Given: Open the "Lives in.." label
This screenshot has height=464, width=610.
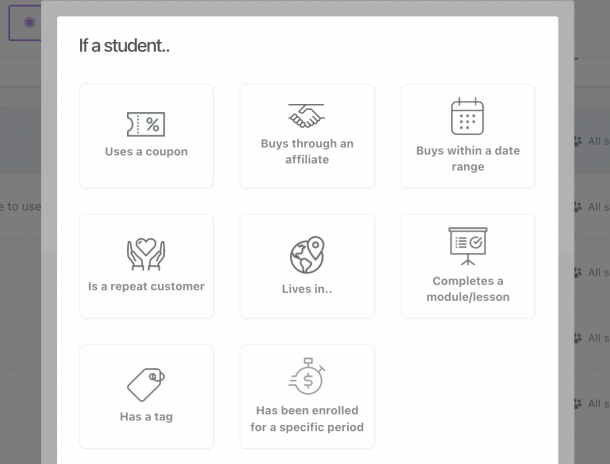Looking at the screenshot, I should tap(306, 290).
